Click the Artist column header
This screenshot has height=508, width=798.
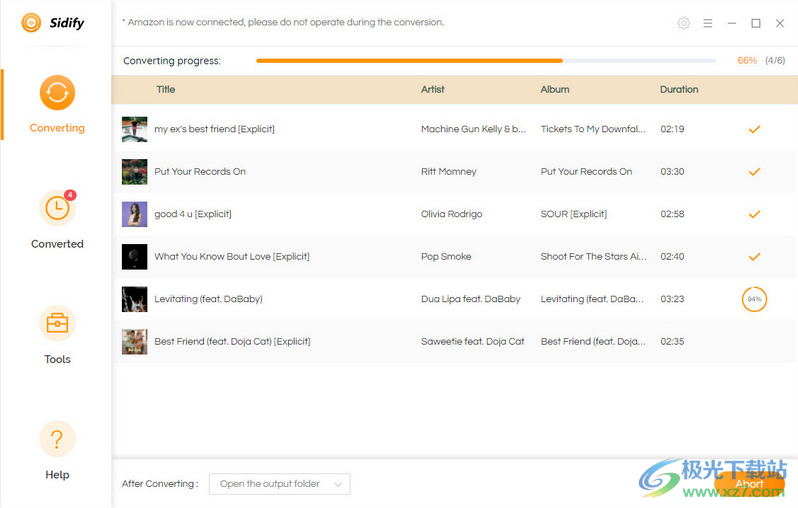tap(433, 90)
